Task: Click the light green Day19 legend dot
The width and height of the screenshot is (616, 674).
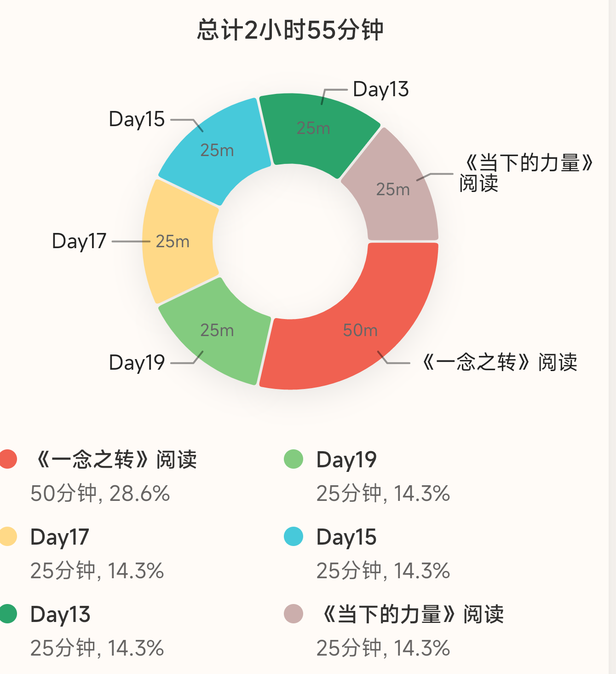Action: pyautogui.click(x=294, y=459)
